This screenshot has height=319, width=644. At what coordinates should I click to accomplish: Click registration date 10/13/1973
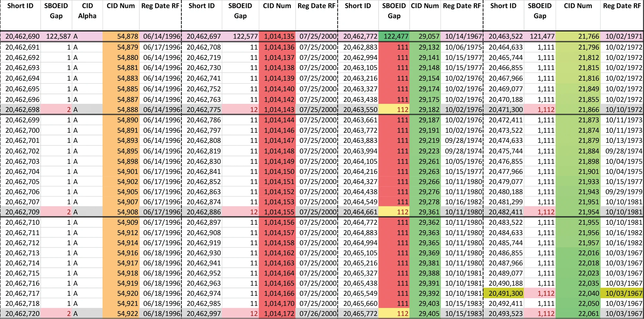click(x=622, y=141)
